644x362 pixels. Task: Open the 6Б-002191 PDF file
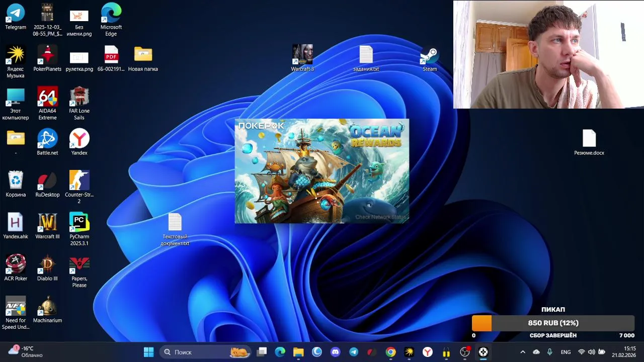pos(111,58)
